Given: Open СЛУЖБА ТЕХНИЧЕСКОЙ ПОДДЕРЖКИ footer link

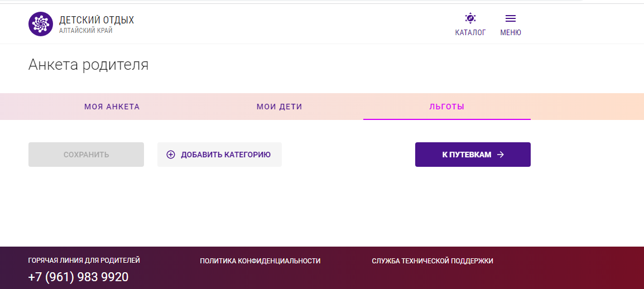Looking at the screenshot, I should (432, 261).
